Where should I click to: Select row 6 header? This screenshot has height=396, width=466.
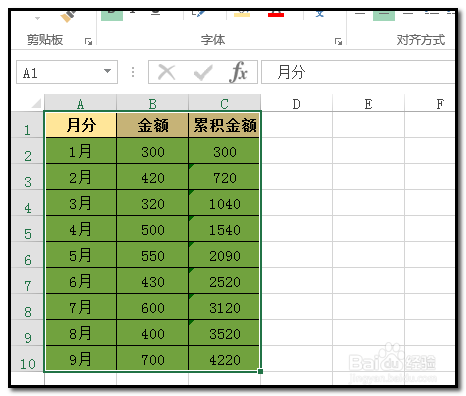pos(28,255)
